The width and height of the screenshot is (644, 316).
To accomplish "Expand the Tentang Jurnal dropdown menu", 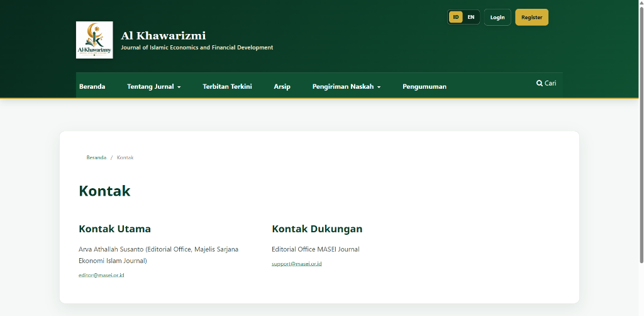I will click(x=154, y=86).
